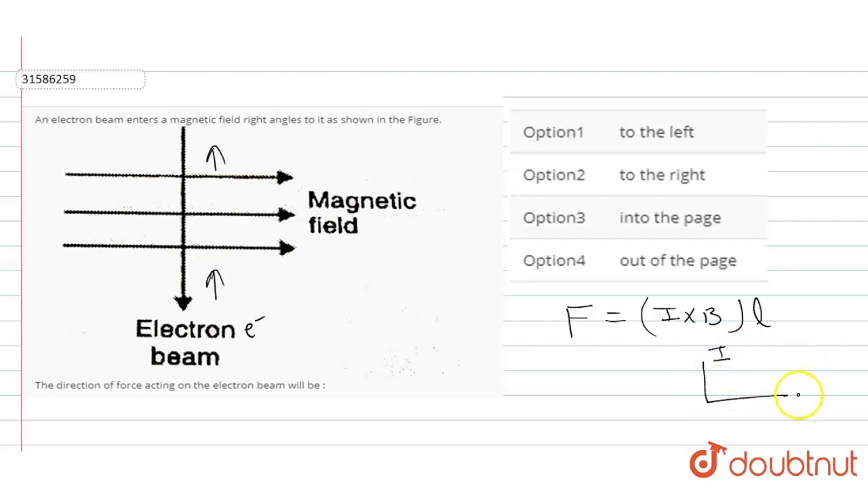
Task: Click the electron beam's downward arrowhead
Action: click(182, 302)
